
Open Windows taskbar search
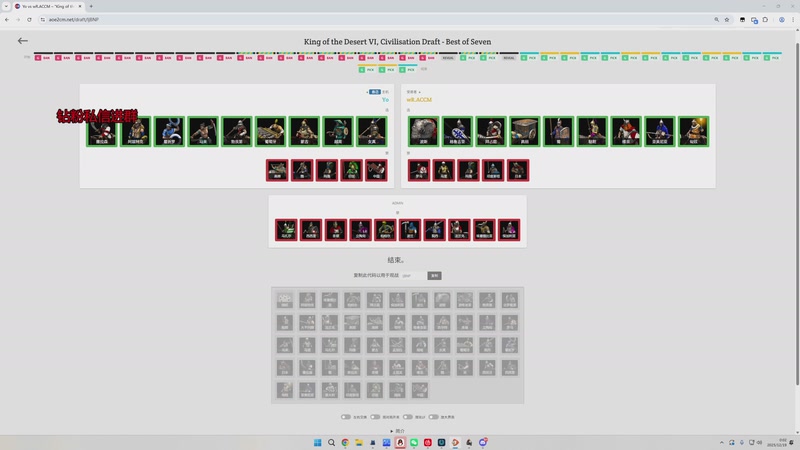[x=331, y=442]
